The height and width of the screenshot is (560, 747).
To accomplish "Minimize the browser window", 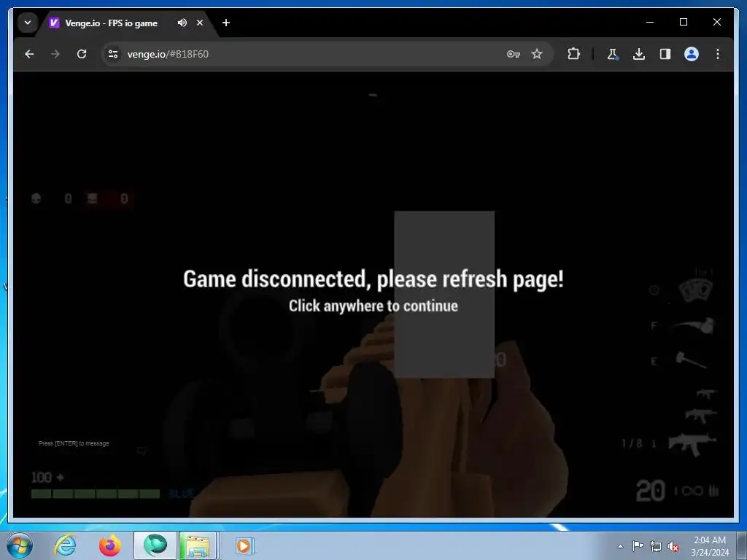I will (x=650, y=22).
